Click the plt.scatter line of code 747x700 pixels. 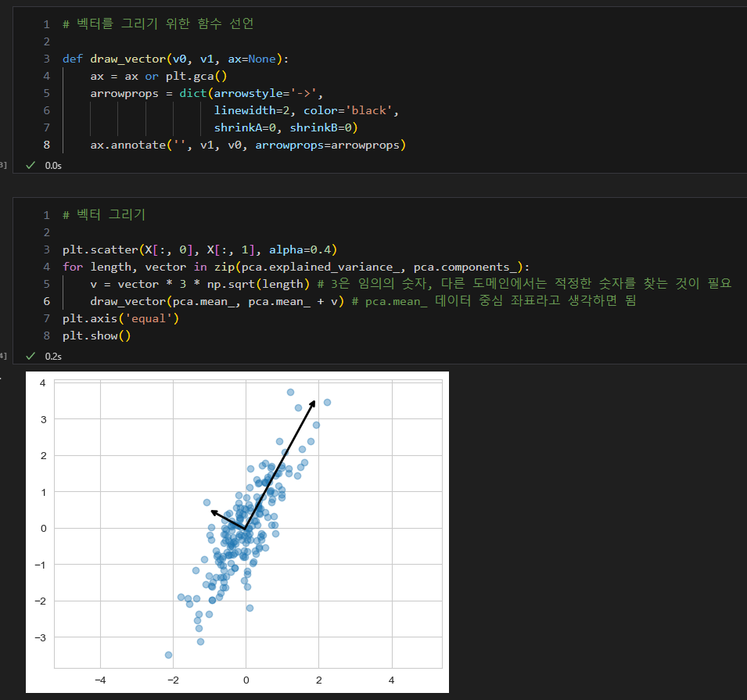tap(199, 249)
